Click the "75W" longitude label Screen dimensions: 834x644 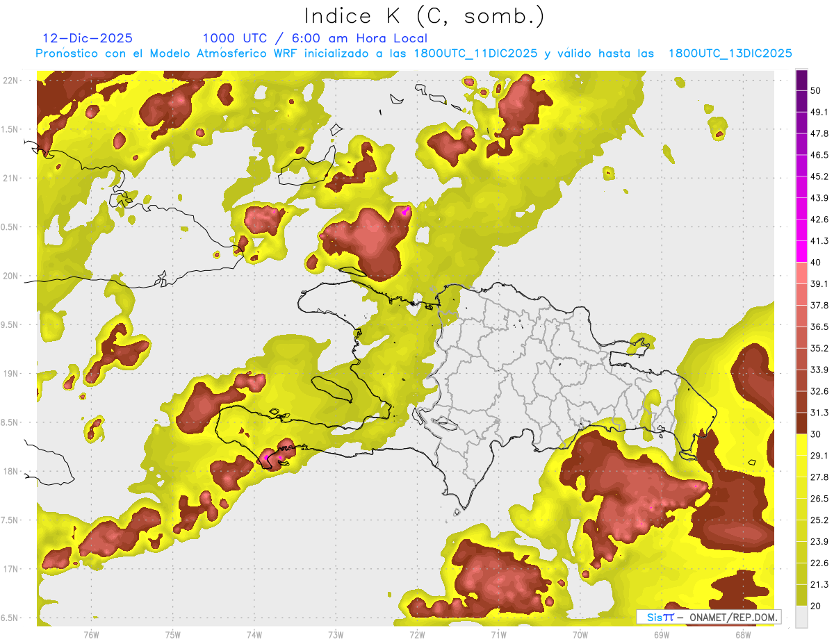[x=173, y=635]
